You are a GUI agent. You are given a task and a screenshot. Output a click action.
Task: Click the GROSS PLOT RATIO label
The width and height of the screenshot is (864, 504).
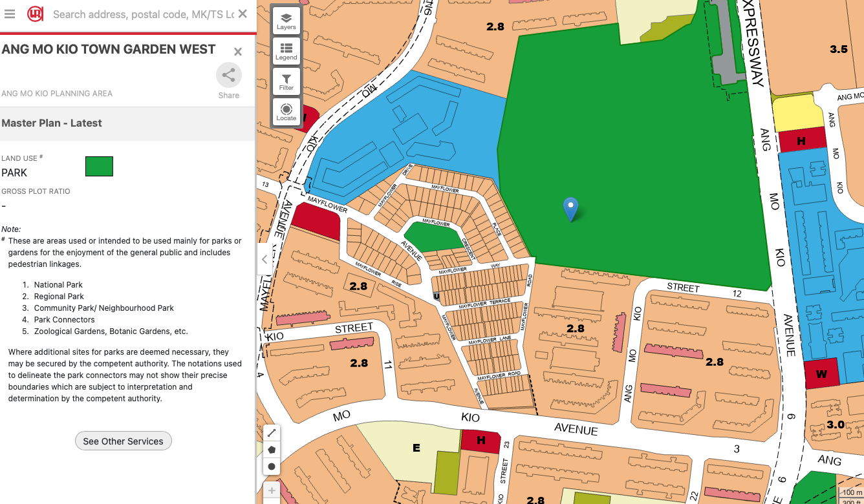click(x=36, y=191)
